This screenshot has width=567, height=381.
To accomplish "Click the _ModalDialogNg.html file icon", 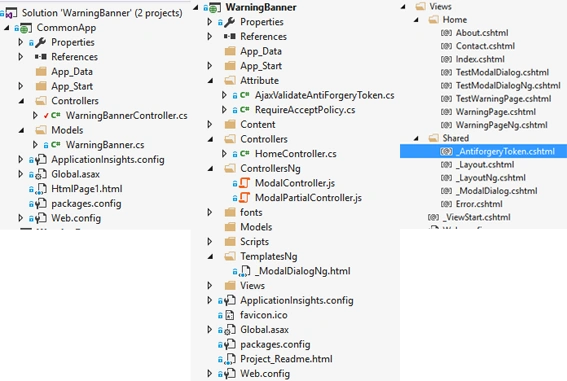I will coord(245,271).
